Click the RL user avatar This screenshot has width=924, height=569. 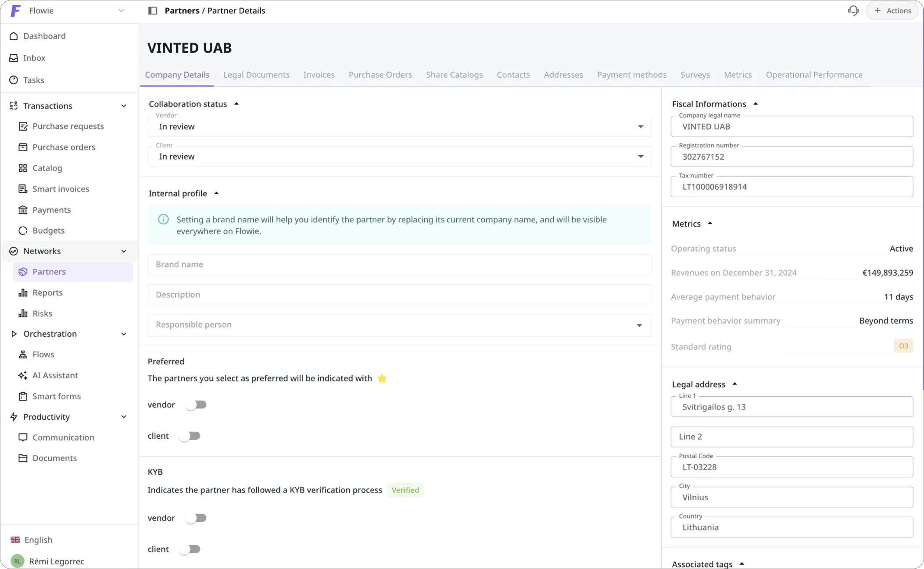click(x=18, y=561)
